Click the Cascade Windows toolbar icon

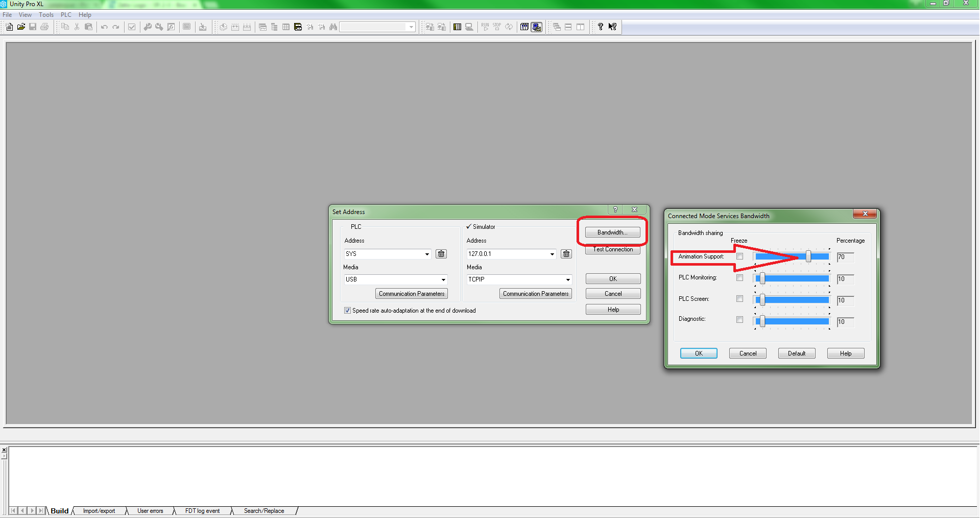[557, 27]
